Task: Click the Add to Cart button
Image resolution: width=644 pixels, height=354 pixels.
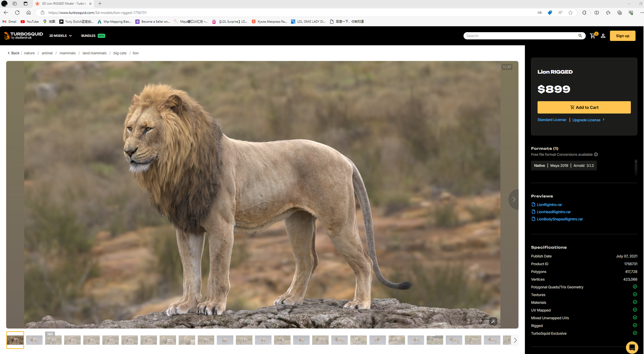Action: (584, 107)
